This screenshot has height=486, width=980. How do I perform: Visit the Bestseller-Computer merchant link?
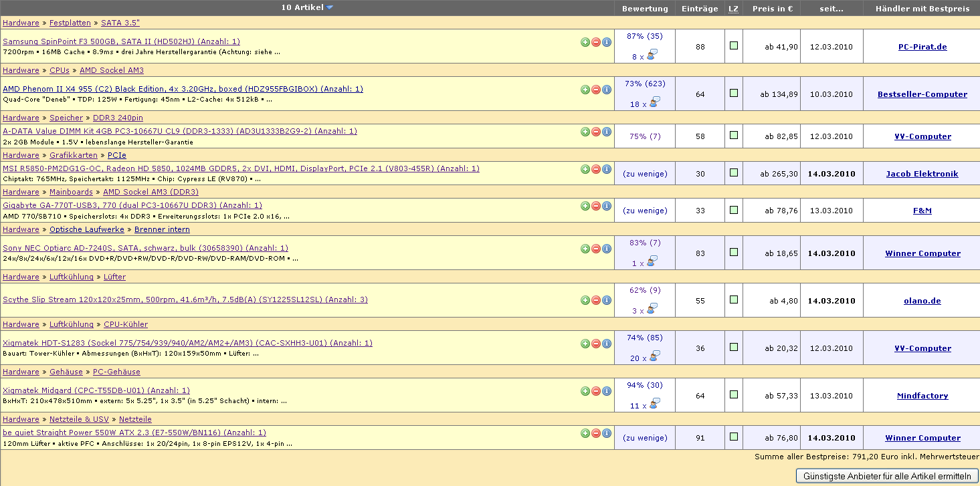click(x=922, y=94)
